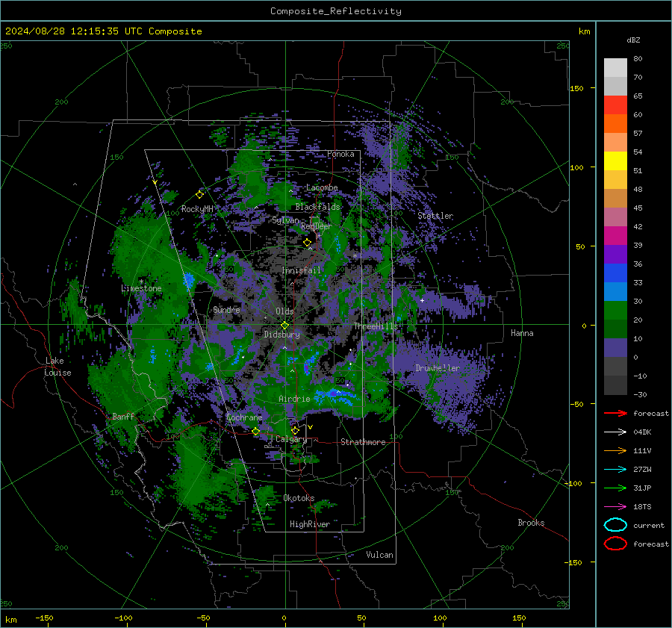Click the magenta 18TS arrow legend icon
672x628 pixels.
pyautogui.click(x=615, y=507)
